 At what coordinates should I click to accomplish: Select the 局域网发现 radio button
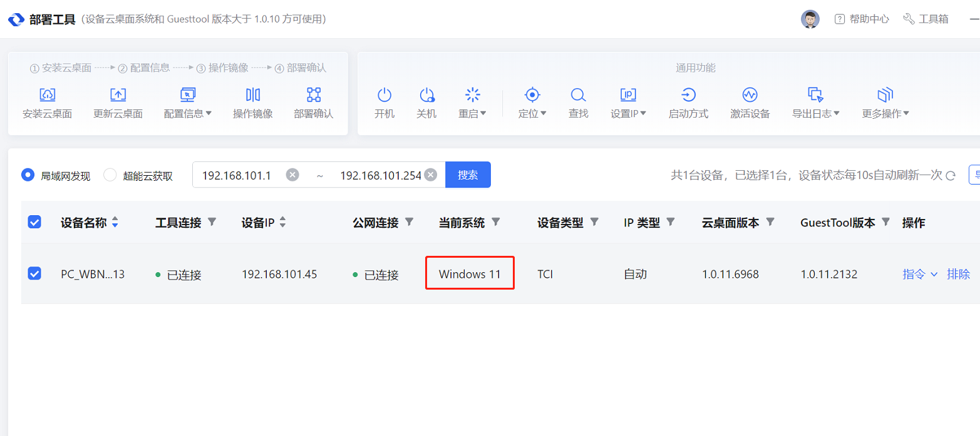tap(28, 175)
